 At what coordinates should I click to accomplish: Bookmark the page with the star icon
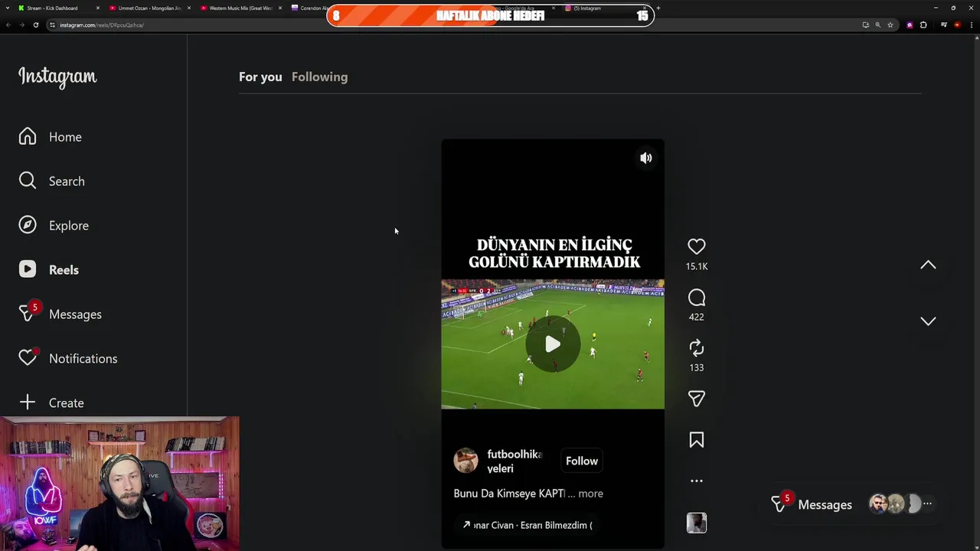tap(890, 25)
